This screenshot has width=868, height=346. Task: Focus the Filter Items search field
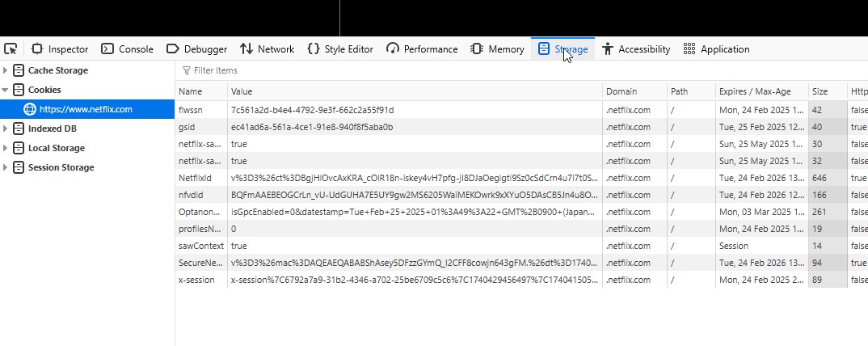(x=520, y=70)
